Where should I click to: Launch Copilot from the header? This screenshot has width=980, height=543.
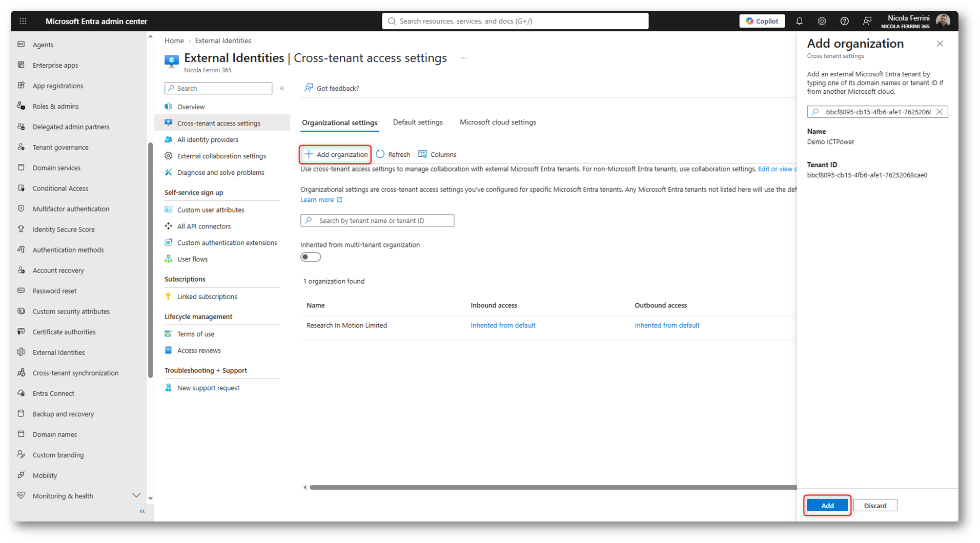point(762,21)
